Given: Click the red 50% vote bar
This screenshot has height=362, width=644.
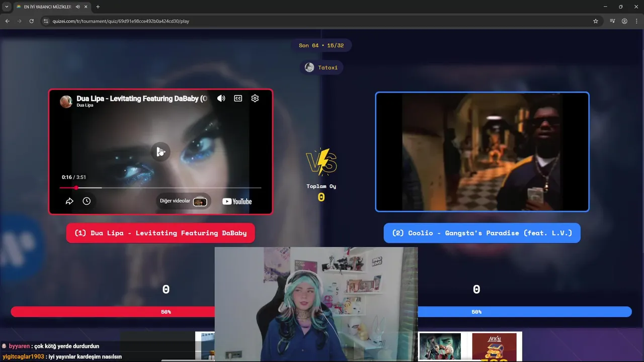Looking at the screenshot, I should [x=113, y=312].
